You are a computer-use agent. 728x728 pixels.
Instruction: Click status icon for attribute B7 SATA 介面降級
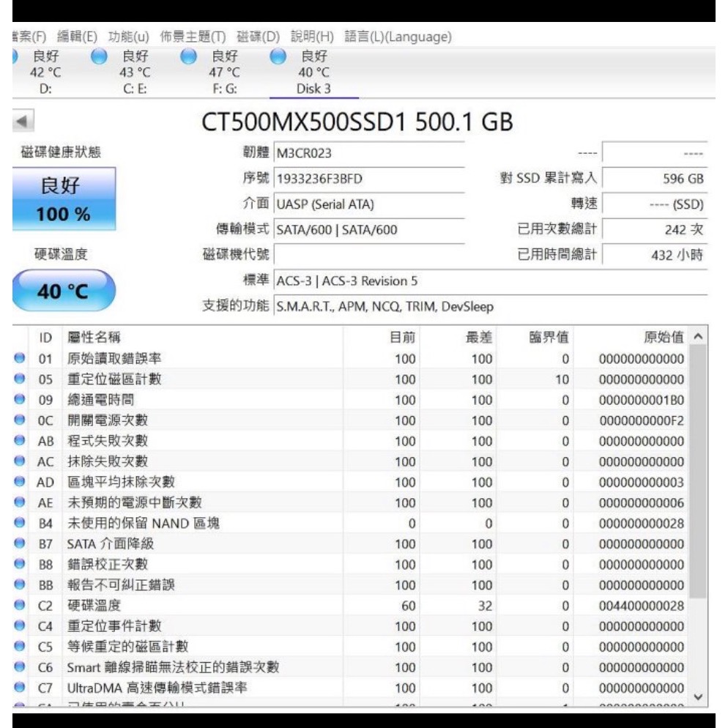pyautogui.click(x=20, y=543)
